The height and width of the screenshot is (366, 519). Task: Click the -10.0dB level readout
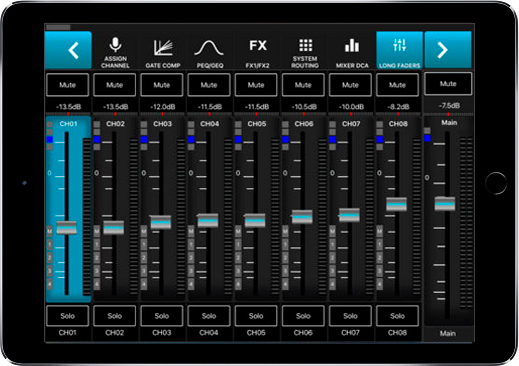tap(351, 107)
